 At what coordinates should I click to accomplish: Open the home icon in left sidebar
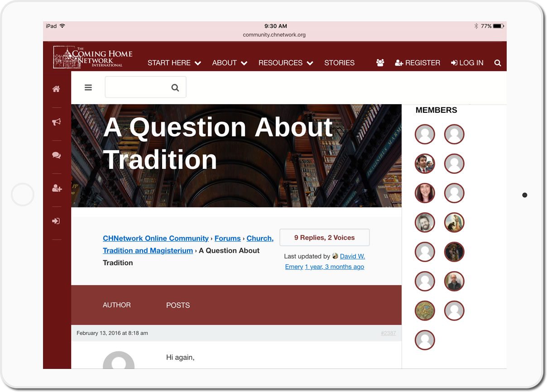[56, 89]
